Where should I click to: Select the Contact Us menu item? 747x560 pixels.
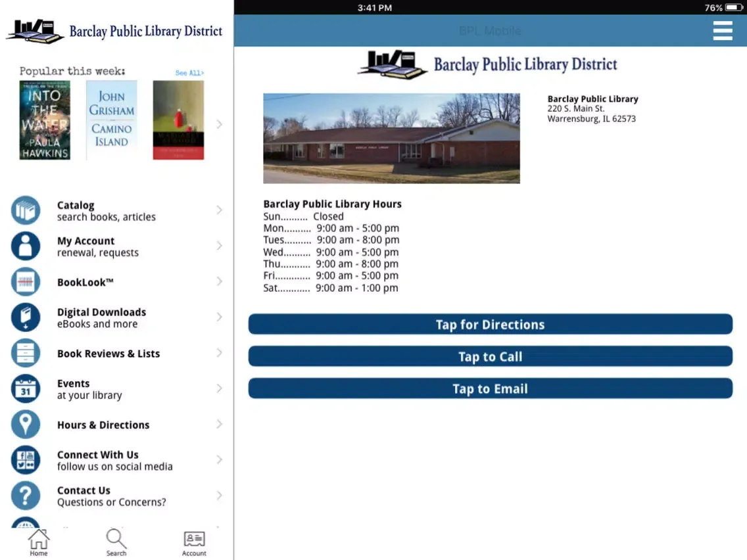pyautogui.click(x=117, y=496)
